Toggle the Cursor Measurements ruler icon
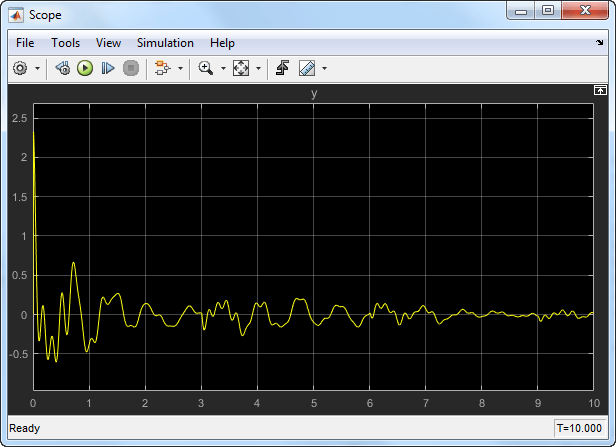The image size is (616, 447). pos(307,68)
